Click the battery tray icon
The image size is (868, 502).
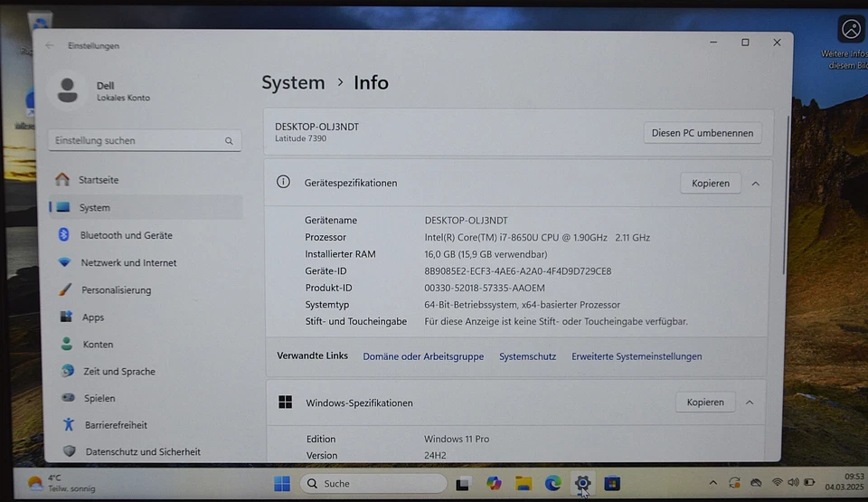click(x=809, y=483)
